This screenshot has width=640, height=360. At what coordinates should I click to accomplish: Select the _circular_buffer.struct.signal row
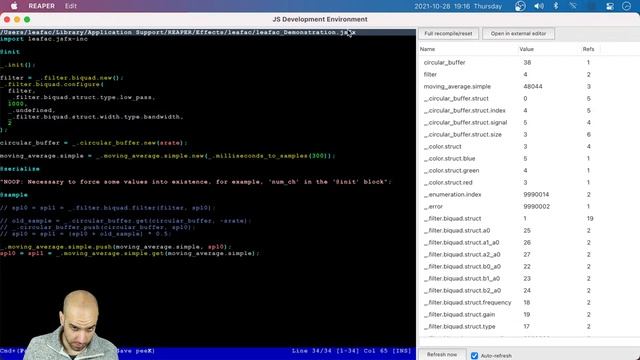pos(529,122)
